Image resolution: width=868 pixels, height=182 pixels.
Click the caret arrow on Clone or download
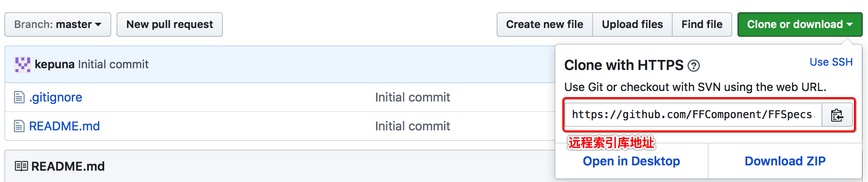(850, 24)
